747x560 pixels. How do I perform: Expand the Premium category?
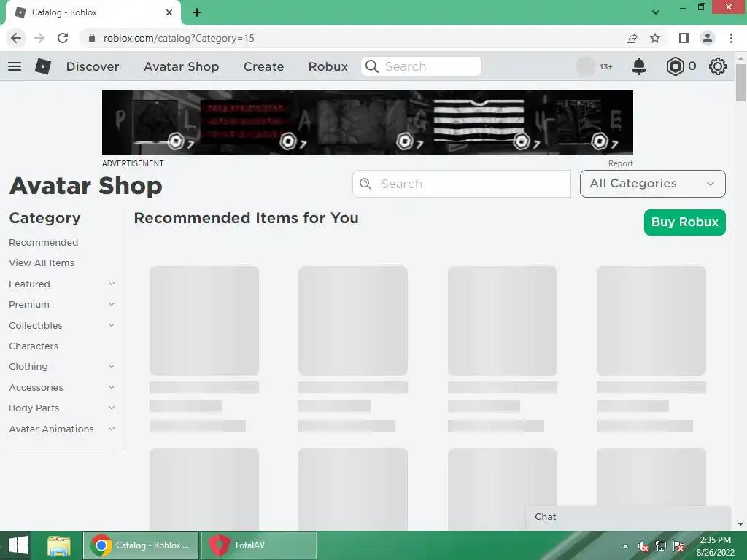[112, 304]
